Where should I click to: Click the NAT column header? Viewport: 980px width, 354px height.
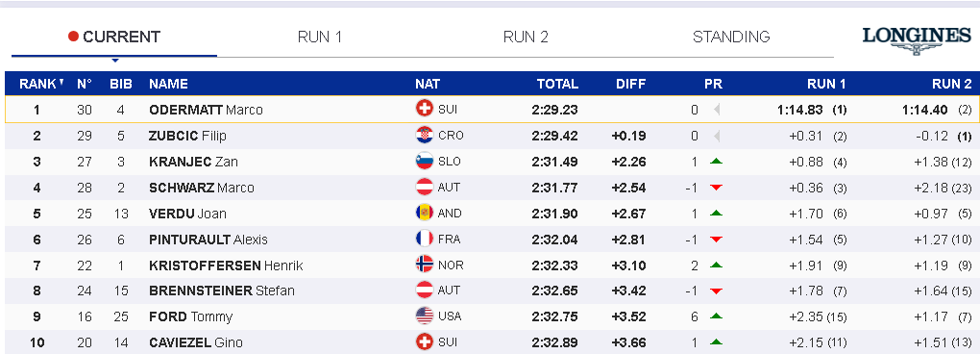click(x=428, y=84)
